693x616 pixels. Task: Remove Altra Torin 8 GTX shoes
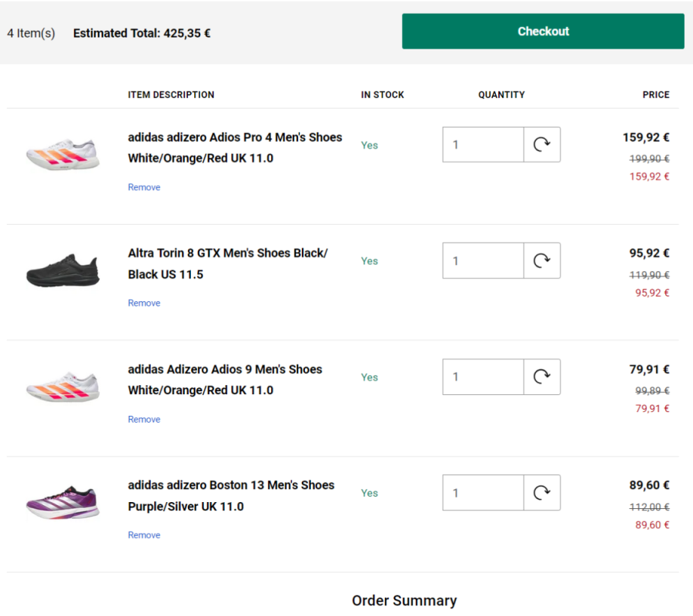pos(144,303)
